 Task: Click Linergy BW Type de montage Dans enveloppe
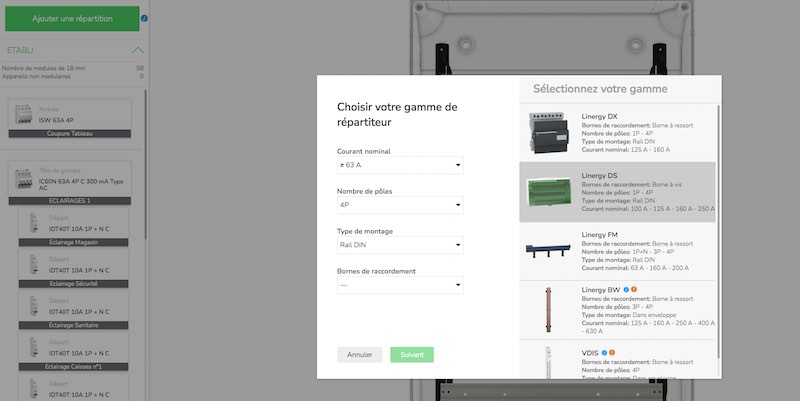(x=629, y=315)
